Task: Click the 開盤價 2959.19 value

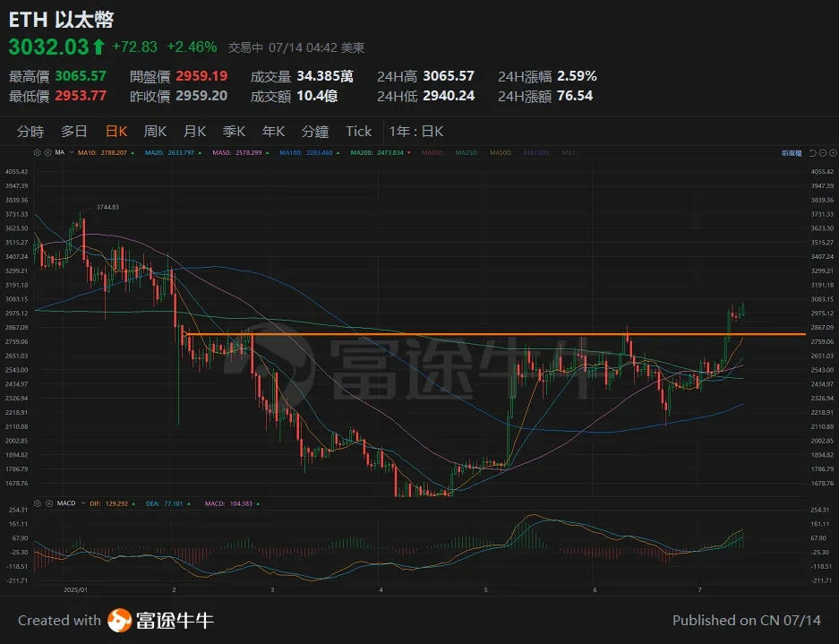Action: [x=201, y=76]
